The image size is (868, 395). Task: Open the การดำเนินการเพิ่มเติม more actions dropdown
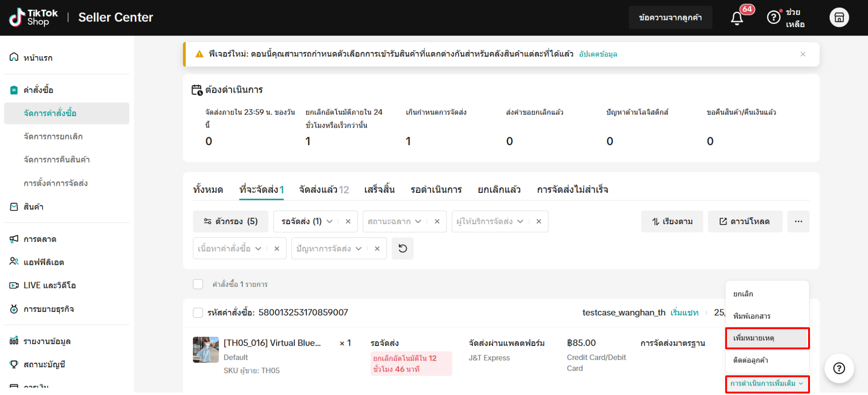coord(767,384)
